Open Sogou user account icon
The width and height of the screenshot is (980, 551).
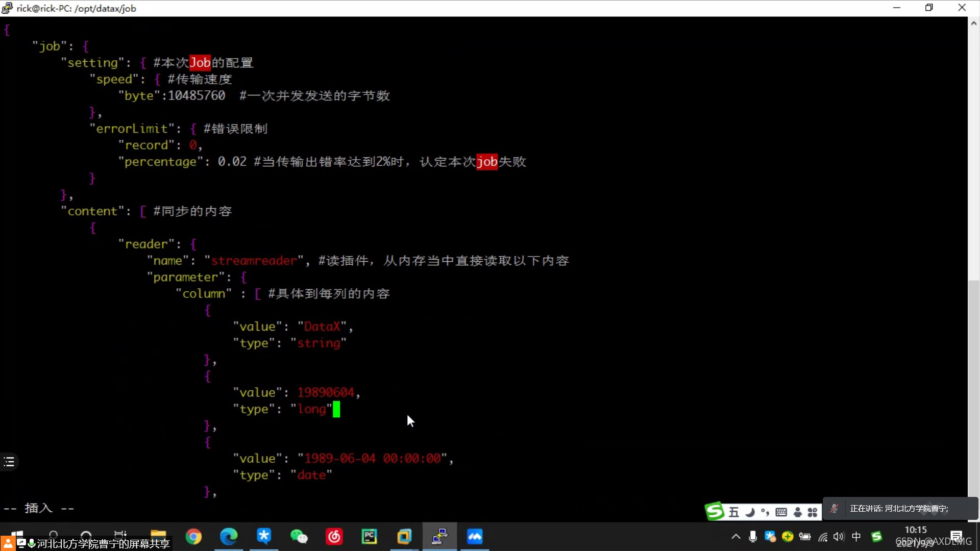798,512
